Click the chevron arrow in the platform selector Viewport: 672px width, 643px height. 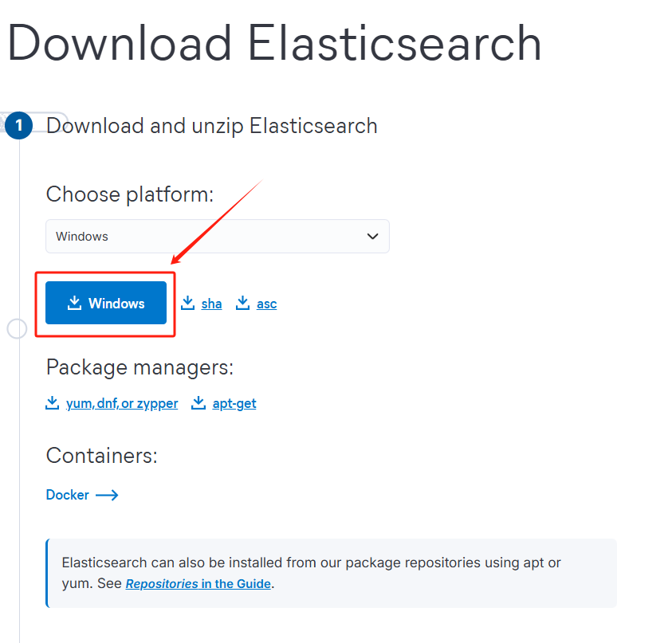click(373, 237)
